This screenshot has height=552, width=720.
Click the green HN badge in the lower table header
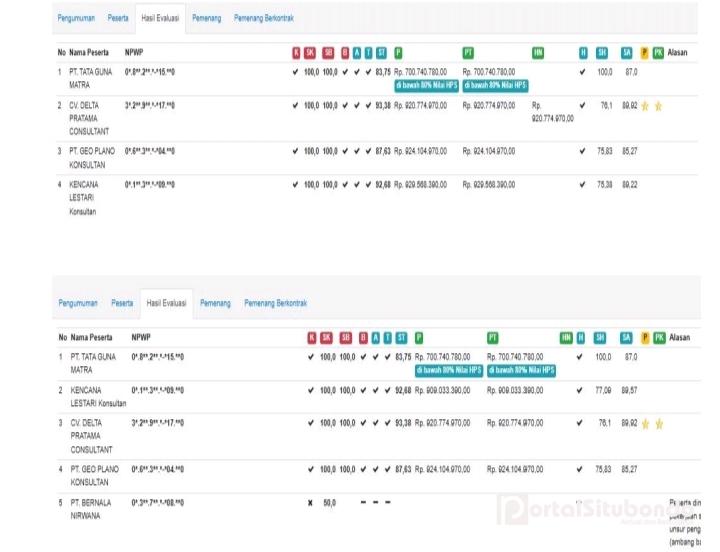566,337
